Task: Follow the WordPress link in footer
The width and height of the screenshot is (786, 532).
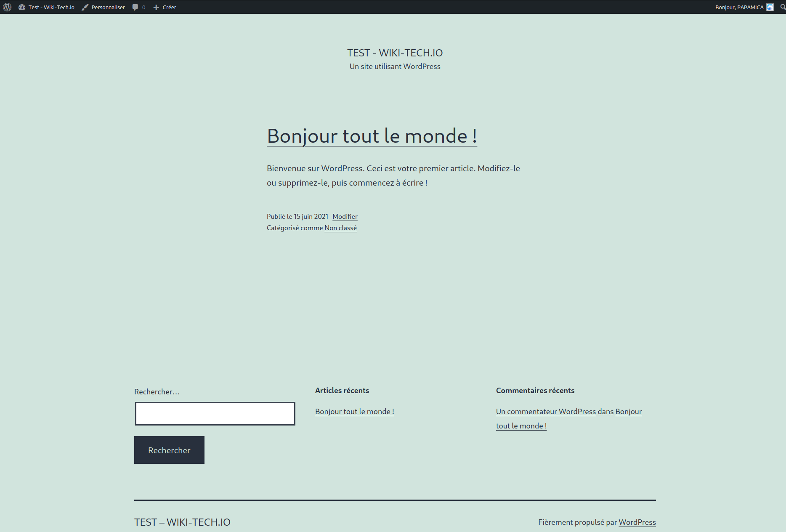Action: (637, 522)
